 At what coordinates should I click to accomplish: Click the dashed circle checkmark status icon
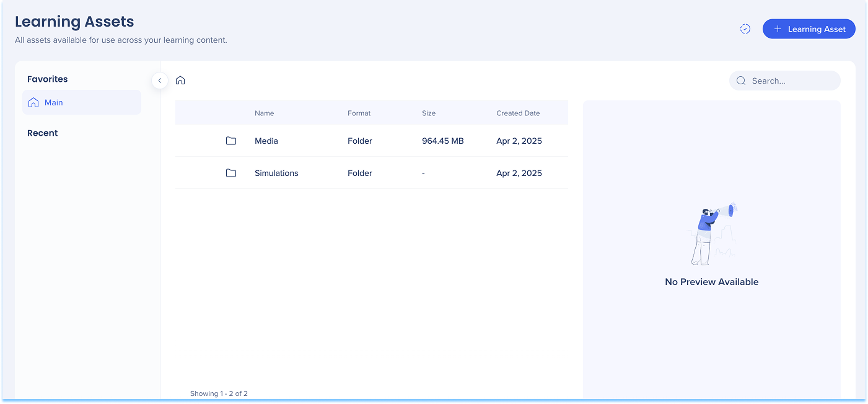tap(745, 29)
